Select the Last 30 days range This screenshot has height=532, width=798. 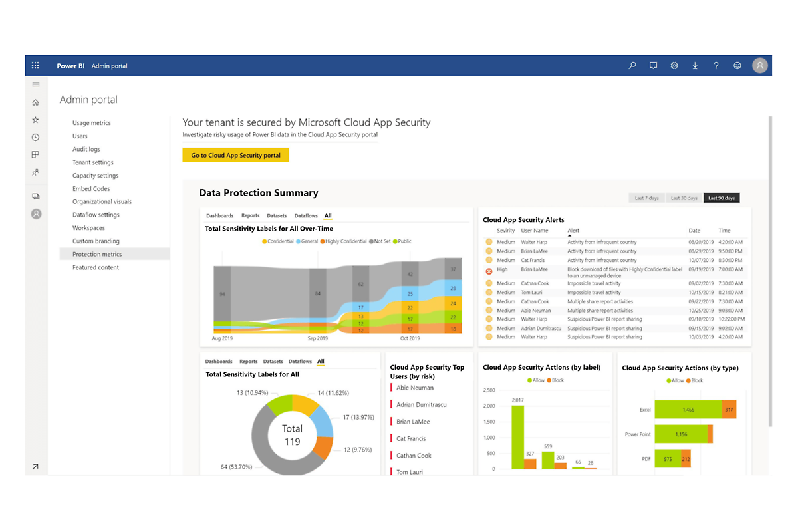(684, 198)
